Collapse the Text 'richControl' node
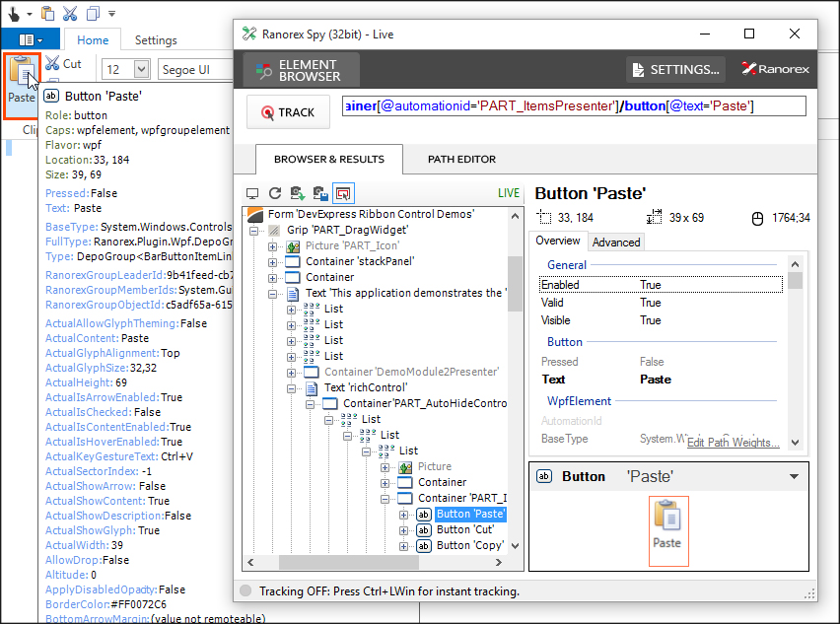This screenshot has height=624, width=840. click(x=292, y=388)
